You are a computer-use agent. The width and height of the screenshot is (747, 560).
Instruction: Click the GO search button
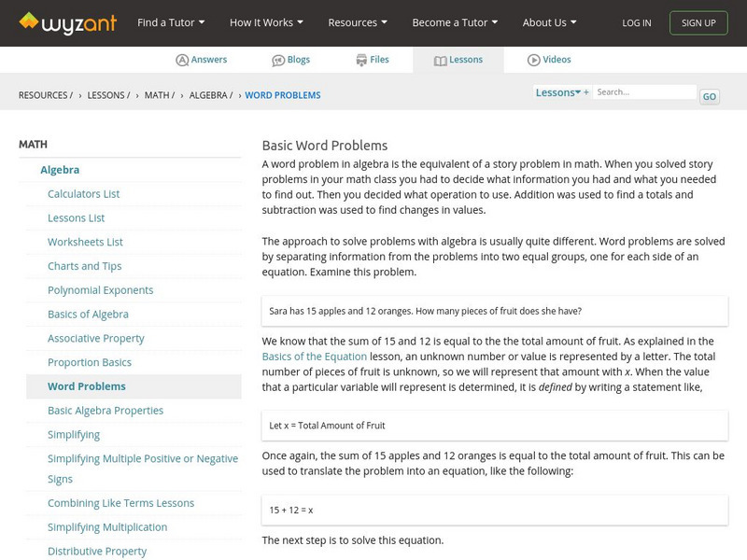point(710,96)
